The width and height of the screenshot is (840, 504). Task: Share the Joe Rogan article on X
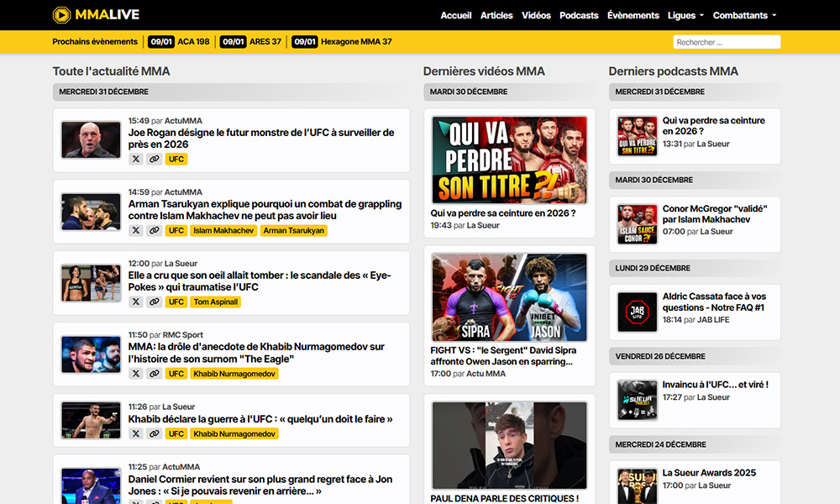[136, 159]
